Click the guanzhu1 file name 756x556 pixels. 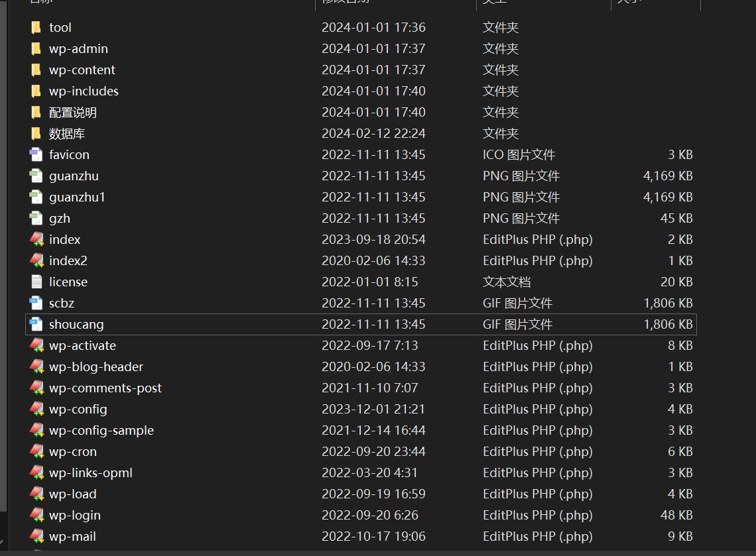[77, 197]
